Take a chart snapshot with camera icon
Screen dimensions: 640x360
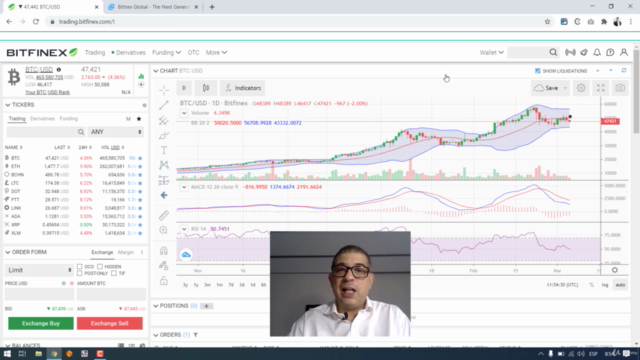[620, 88]
